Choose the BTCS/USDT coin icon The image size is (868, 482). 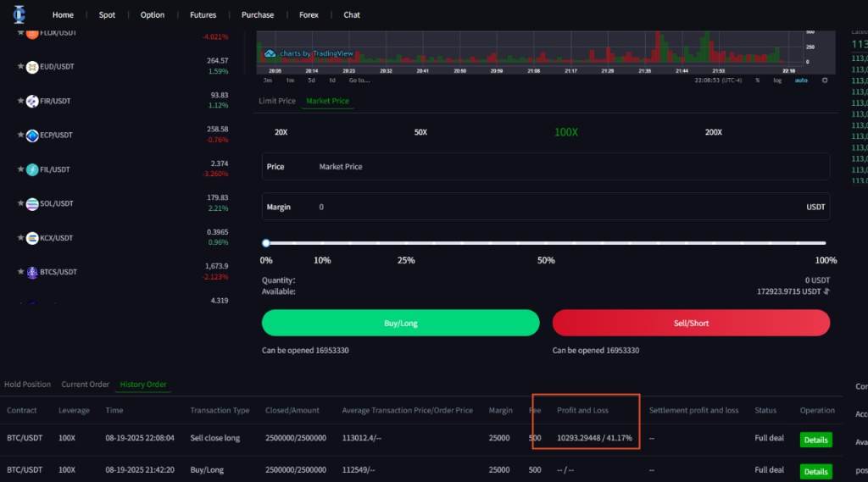(32, 272)
